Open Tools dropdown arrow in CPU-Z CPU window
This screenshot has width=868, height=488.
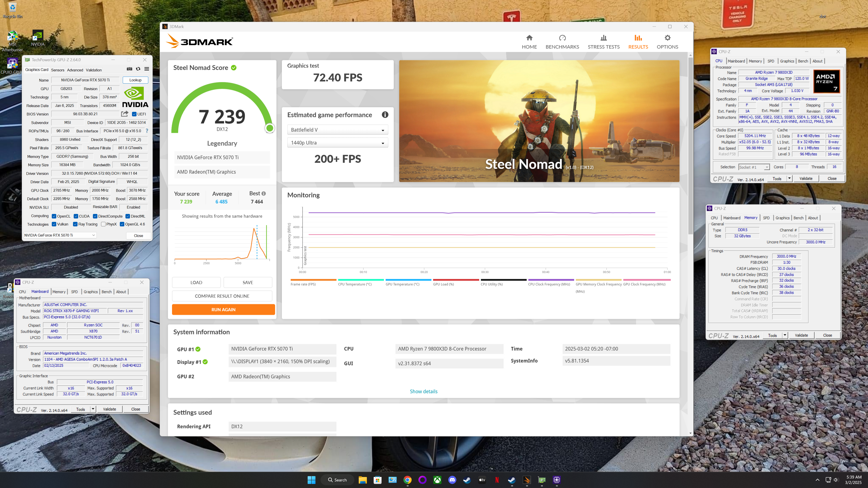[x=789, y=178]
